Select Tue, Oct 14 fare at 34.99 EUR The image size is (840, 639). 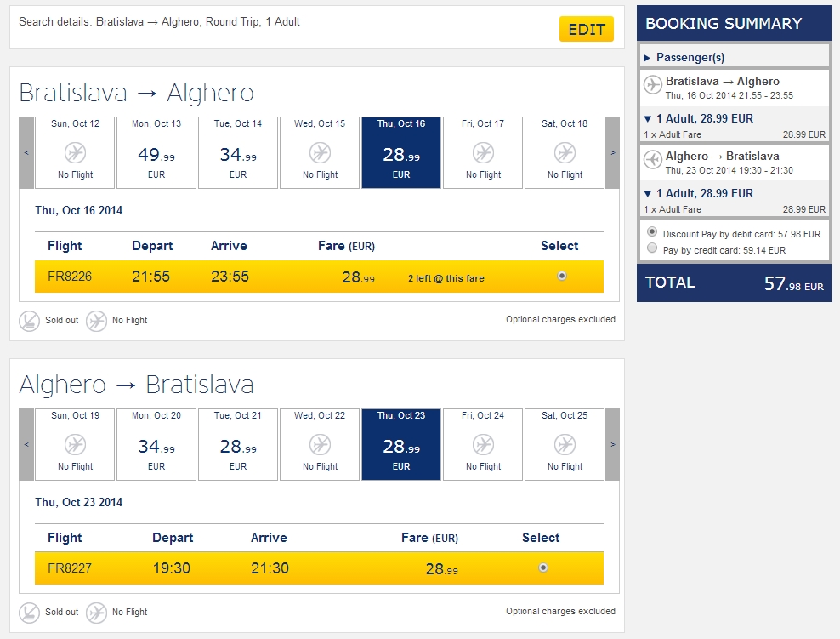coord(238,153)
